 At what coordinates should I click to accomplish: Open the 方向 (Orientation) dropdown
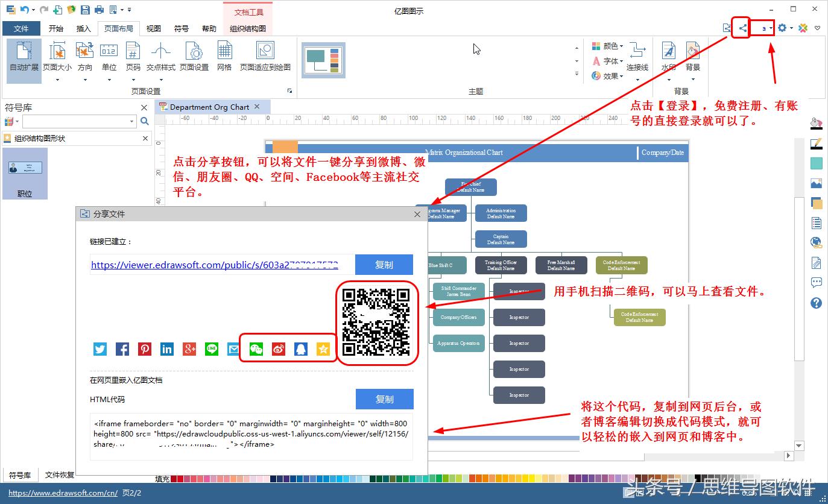click(x=84, y=66)
